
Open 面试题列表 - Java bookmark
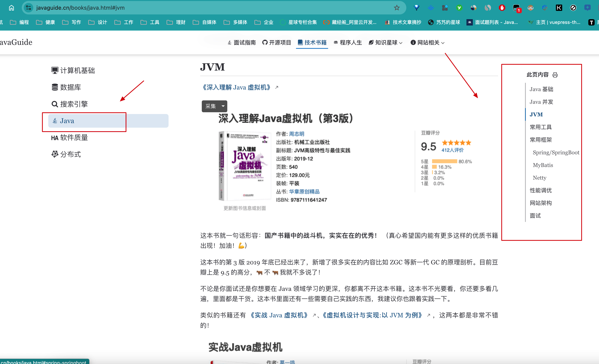[492, 22]
